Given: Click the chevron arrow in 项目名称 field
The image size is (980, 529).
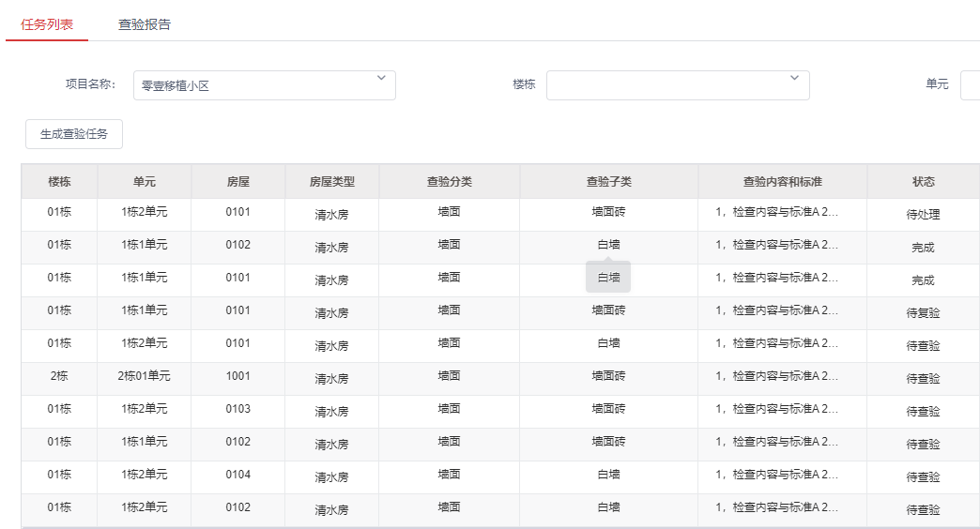Looking at the screenshot, I should coord(381,78).
